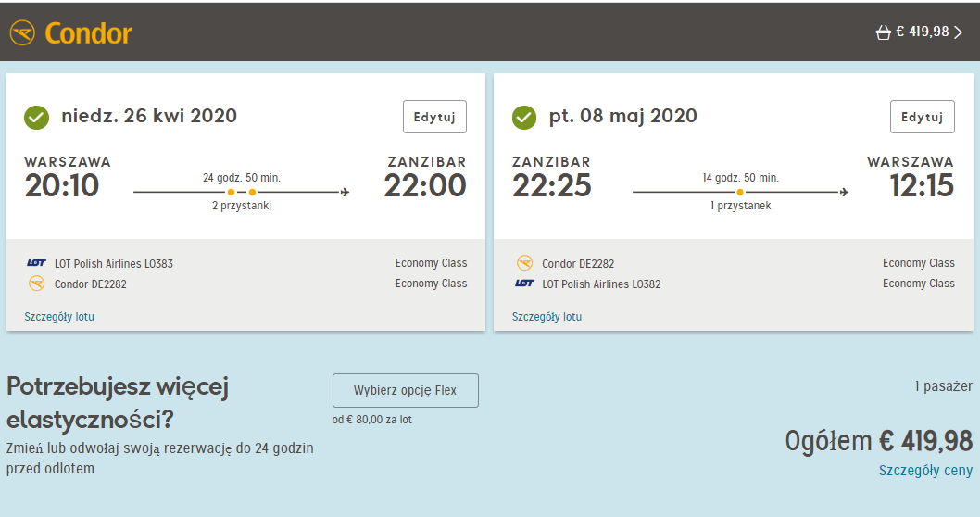Click the LOT logo next to LO383
980x517 pixels.
(36, 263)
